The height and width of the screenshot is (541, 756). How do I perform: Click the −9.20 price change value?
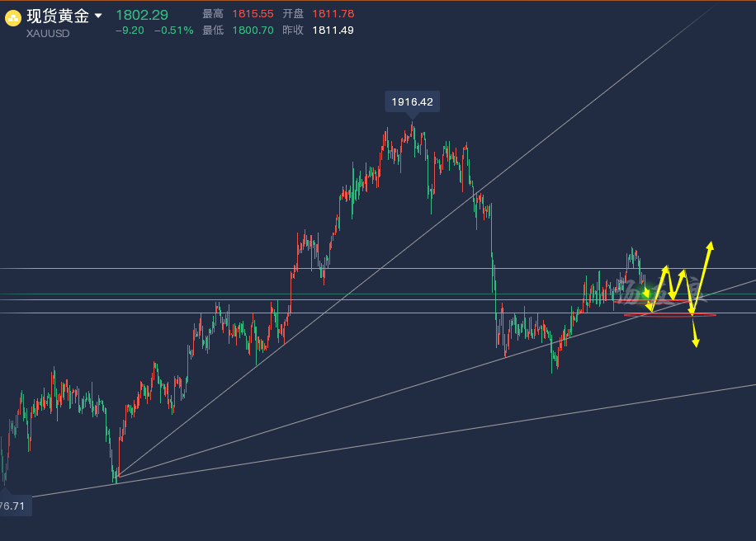click(130, 31)
